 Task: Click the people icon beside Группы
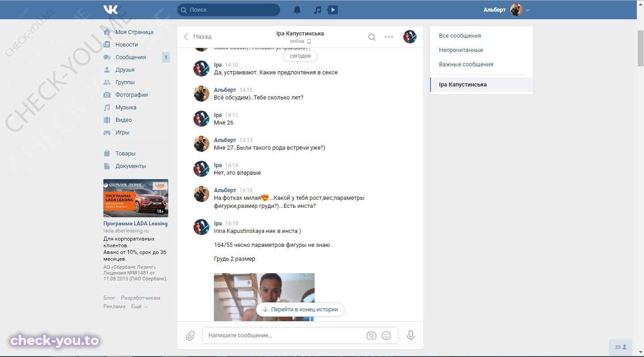point(107,82)
